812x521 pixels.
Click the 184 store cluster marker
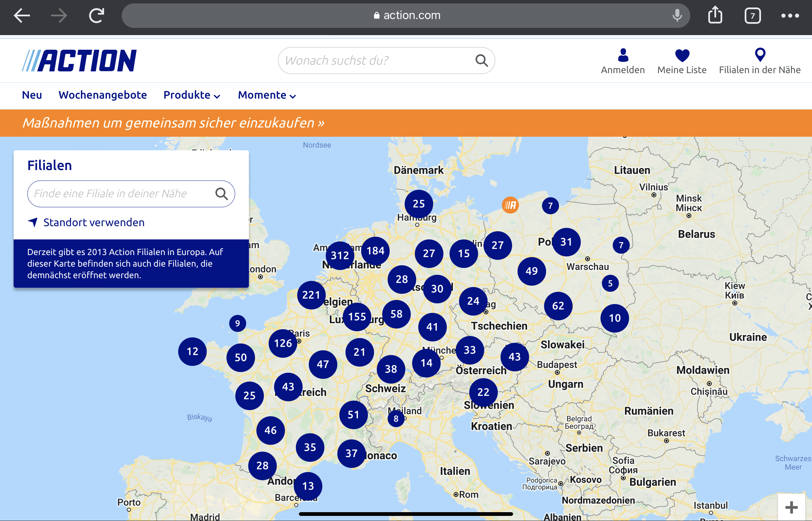click(375, 251)
